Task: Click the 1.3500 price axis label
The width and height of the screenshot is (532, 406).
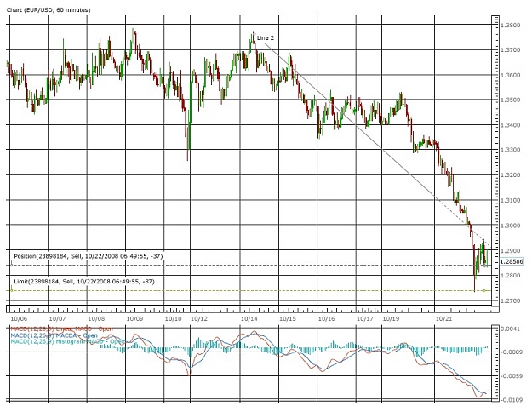Action: click(x=510, y=100)
